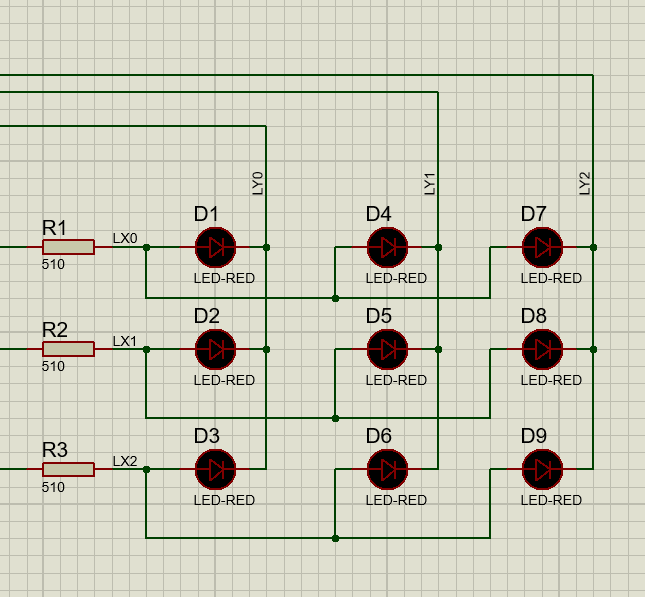This screenshot has height=597, width=645.
Task: Click the D4 reference label
Action: (x=378, y=214)
